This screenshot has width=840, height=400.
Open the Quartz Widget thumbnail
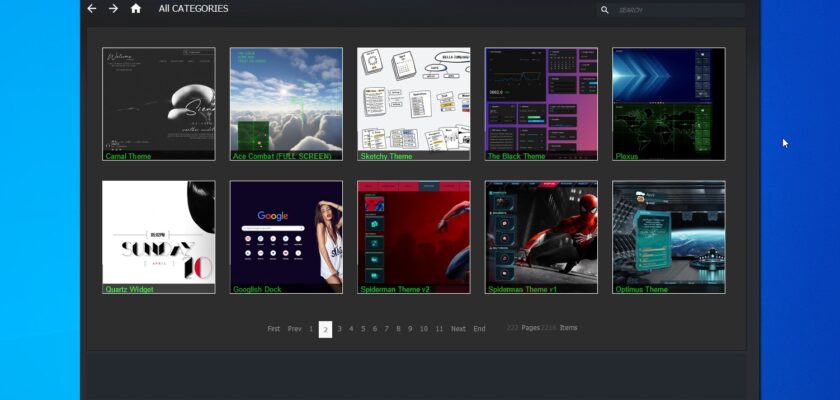click(158, 236)
